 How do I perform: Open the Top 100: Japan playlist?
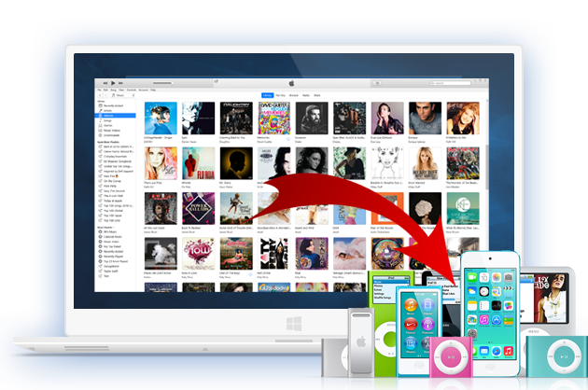(x=113, y=216)
